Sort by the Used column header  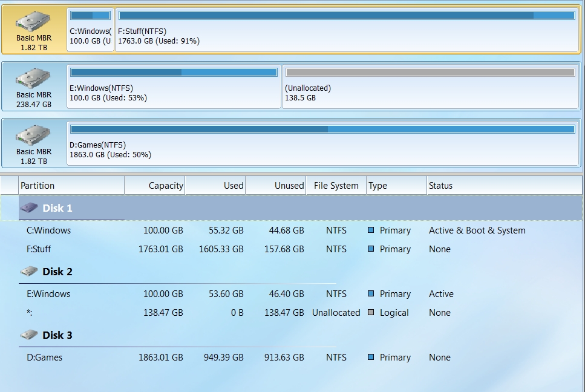coord(215,185)
